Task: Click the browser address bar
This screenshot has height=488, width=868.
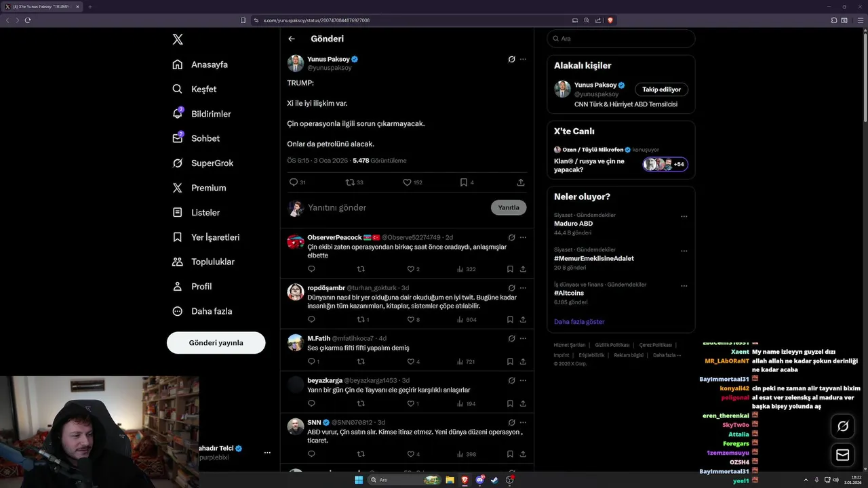Action: click(x=414, y=20)
